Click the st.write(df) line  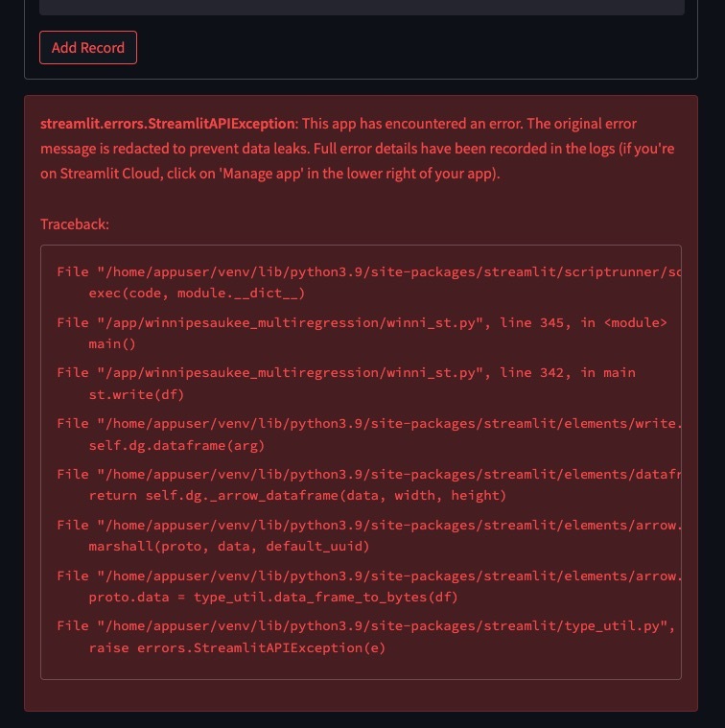(136, 394)
